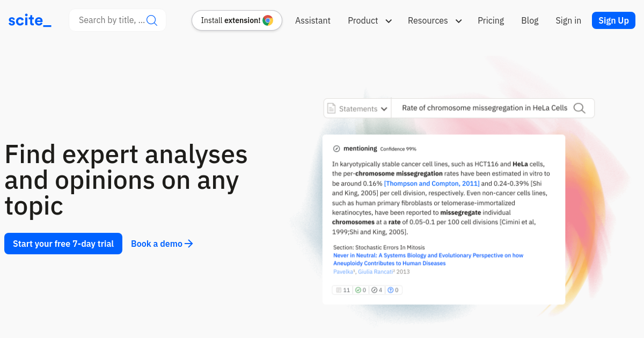Click the magnifier icon in header search

pyautogui.click(x=152, y=20)
